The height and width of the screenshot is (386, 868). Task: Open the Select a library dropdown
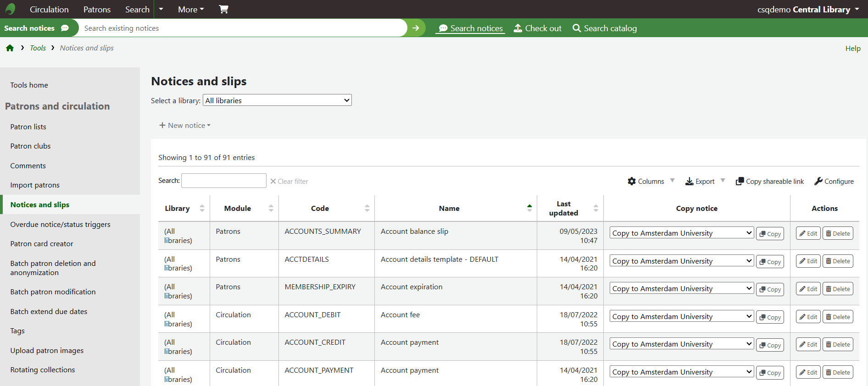[277, 100]
